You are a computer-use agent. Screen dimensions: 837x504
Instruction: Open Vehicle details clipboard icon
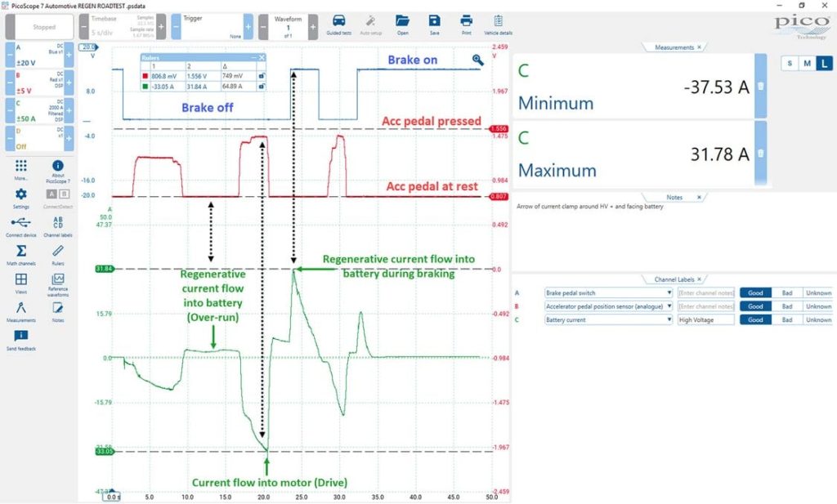(498, 21)
